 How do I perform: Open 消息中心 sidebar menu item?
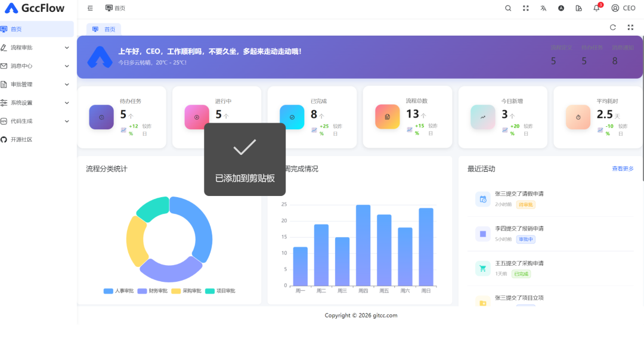pos(37,66)
